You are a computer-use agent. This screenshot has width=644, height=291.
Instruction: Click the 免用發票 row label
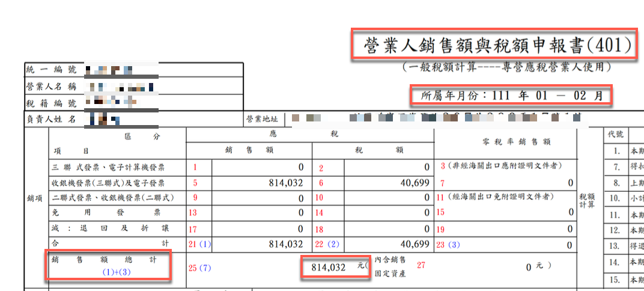(107, 213)
